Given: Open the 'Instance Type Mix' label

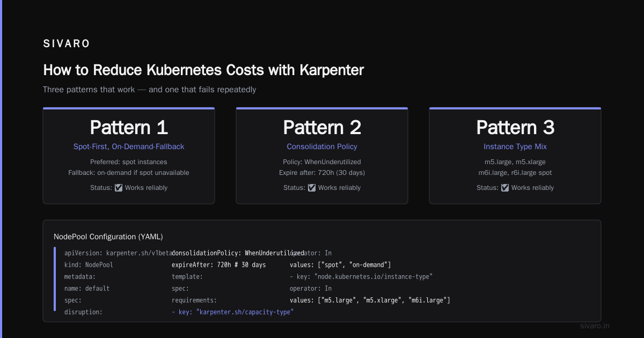Looking at the screenshot, I should (x=515, y=146).
